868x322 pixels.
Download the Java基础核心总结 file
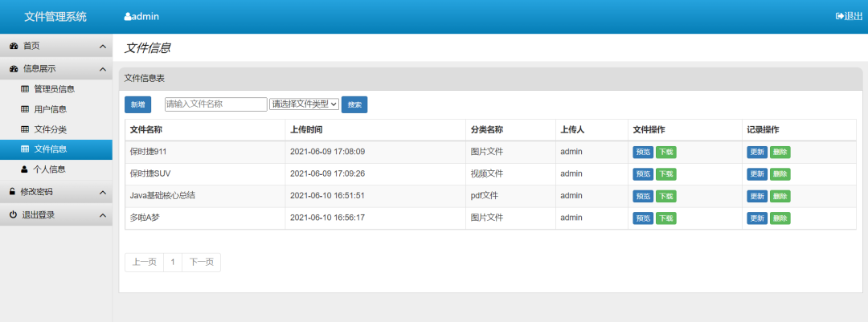(666, 197)
